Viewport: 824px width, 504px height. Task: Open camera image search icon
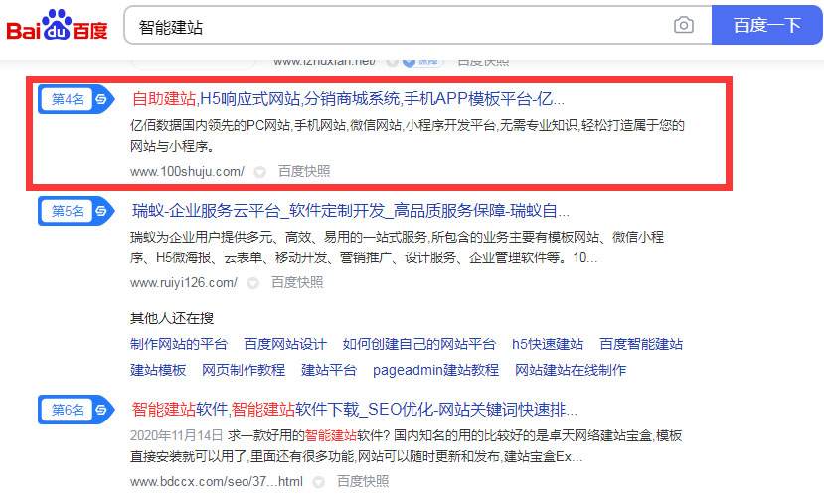(x=683, y=25)
